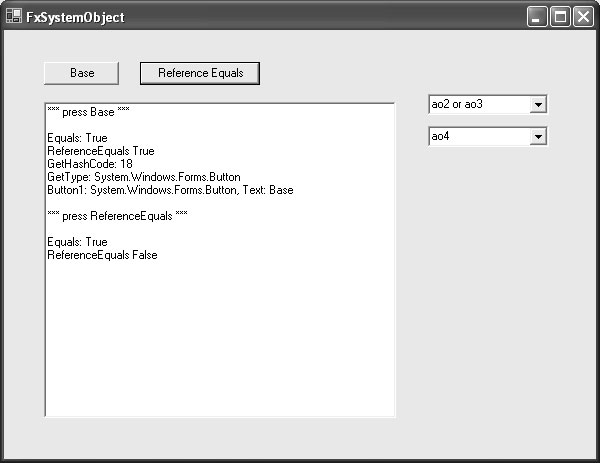Screen dimensions: 600x463
Task: Click the 'ReferenceEquals False' output line
Action: click(x=102, y=255)
